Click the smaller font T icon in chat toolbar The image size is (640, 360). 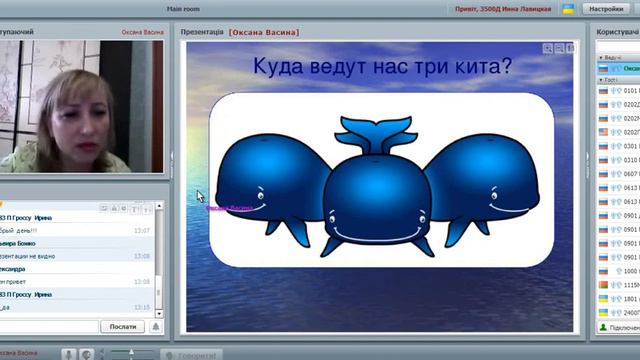pyautogui.click(x=147, y=209)
